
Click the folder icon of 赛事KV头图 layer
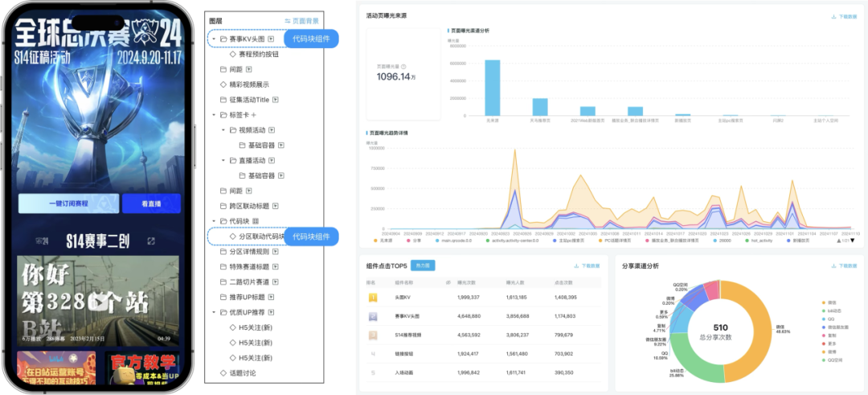point(223,39)
